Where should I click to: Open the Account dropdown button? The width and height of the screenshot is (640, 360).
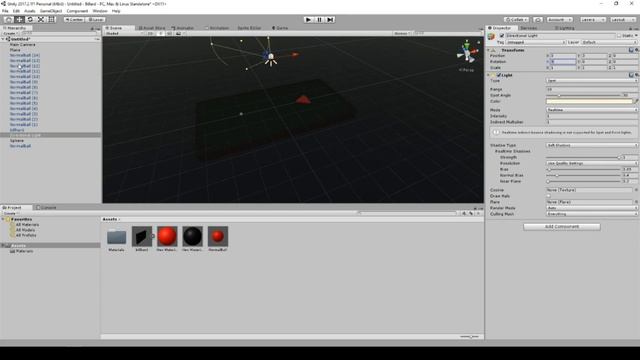[x=559, y=20]
